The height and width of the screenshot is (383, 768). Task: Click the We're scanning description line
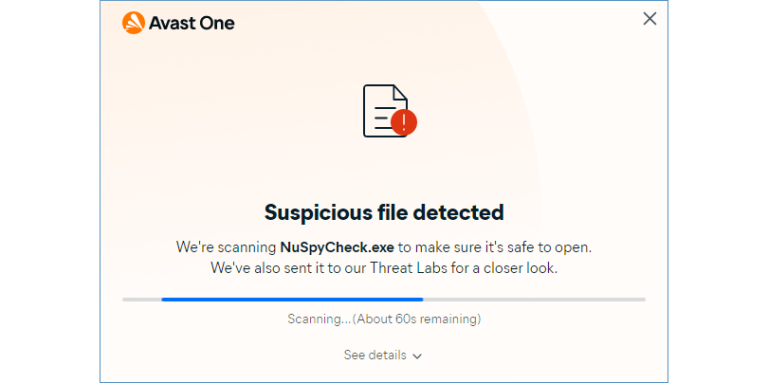pos(384,247)
